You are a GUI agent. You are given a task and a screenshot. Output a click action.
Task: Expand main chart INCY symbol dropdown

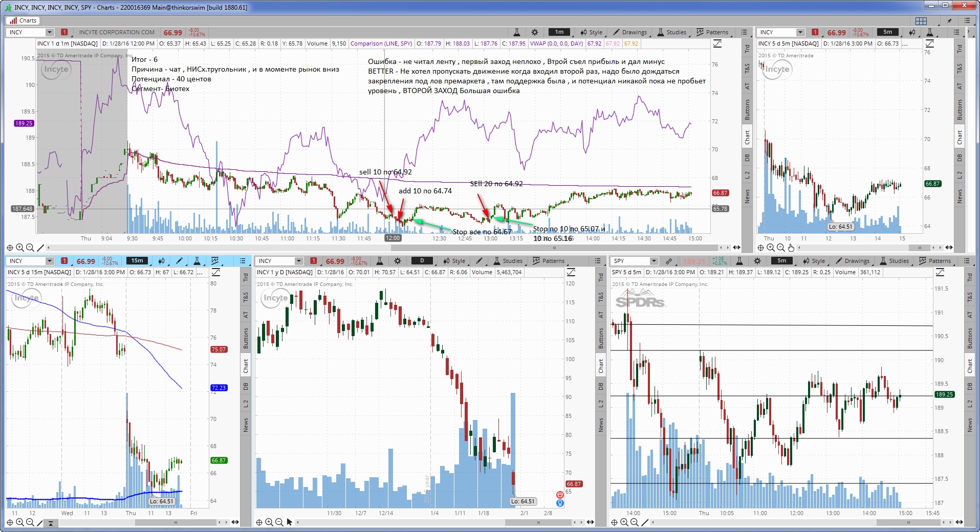[x=50, y=32]
